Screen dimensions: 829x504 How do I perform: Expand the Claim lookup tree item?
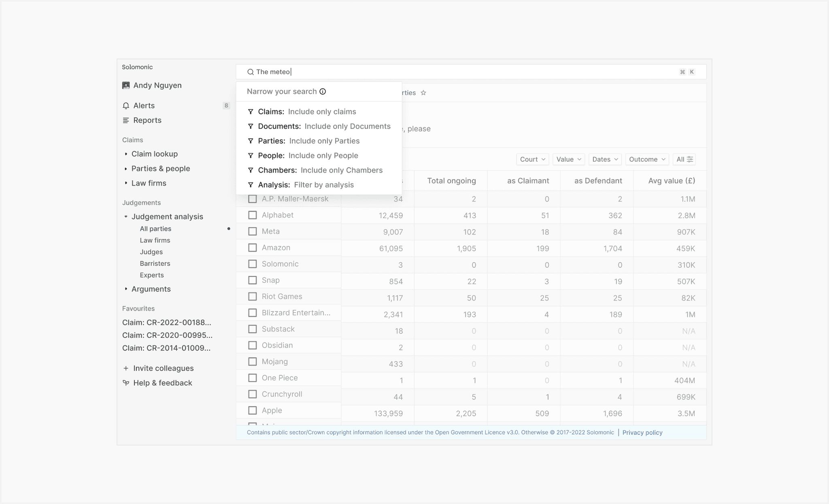126,154
